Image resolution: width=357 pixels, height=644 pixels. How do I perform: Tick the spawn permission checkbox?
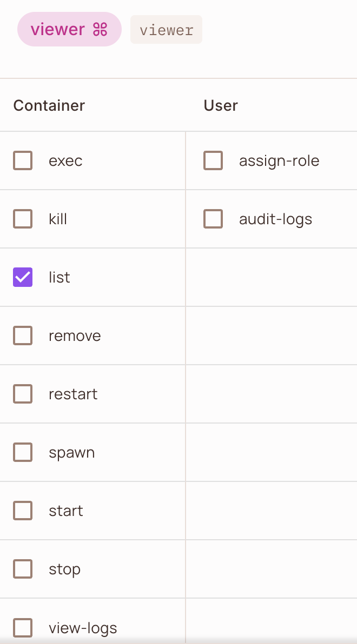[x=23, y=452]
